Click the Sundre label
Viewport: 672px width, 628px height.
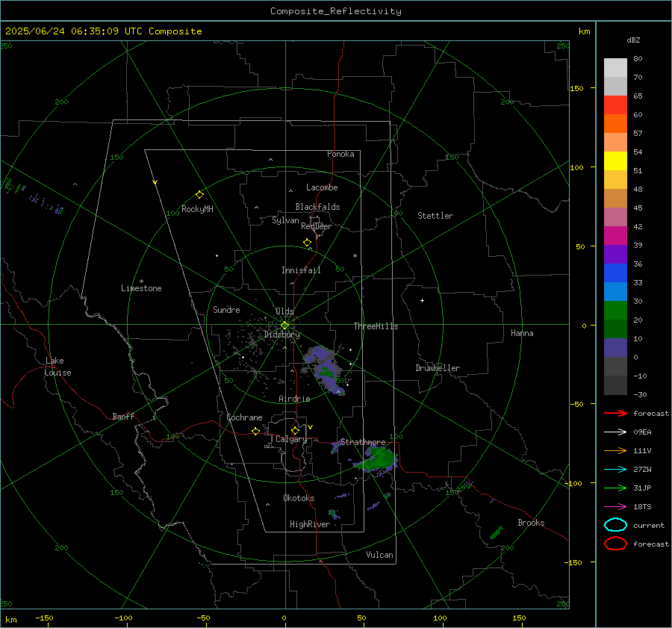pos(226,310)
